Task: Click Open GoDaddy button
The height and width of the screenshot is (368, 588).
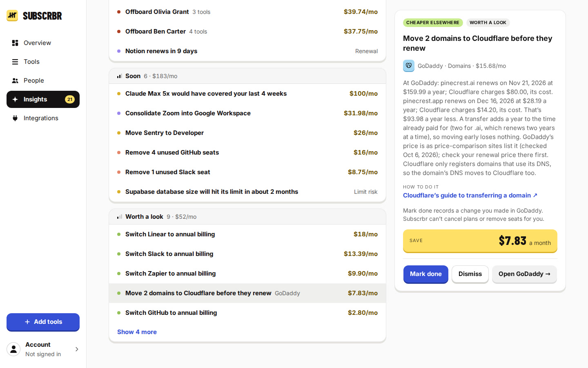Action: (x=524, y=274)
